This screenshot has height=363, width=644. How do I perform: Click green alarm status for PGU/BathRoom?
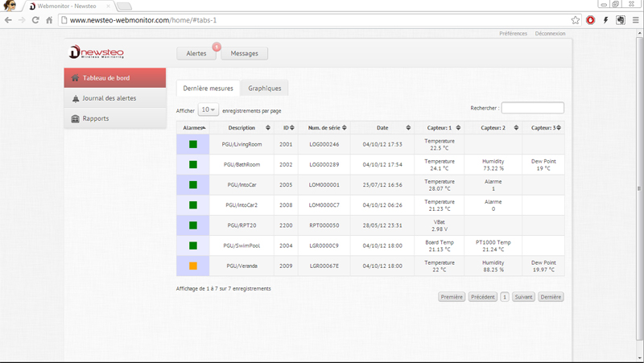[193, 164]
